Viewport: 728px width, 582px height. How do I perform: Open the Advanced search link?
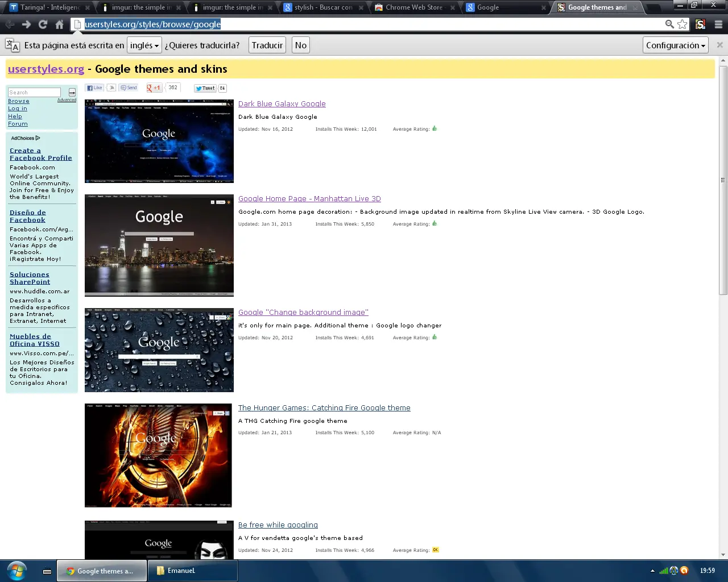[x=67, y=100]
